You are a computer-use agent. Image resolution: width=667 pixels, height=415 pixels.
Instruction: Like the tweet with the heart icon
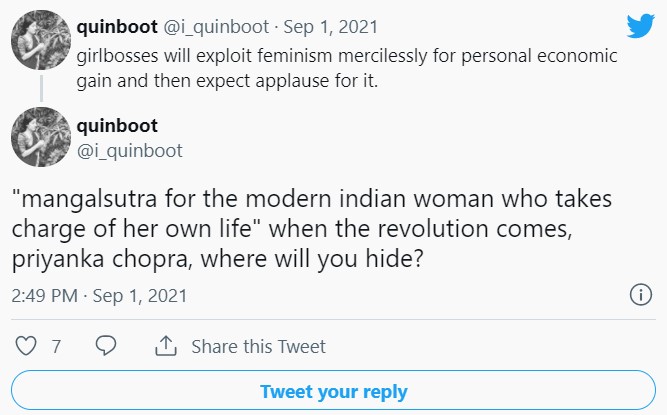(x=27, y=346)
